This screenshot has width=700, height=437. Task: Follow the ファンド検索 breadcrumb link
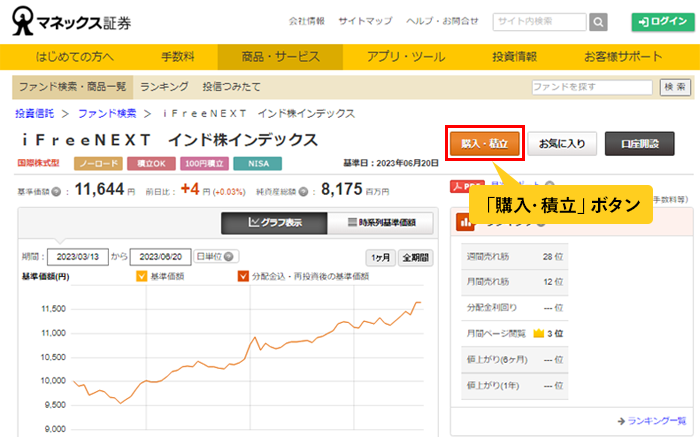tap(107, 113)
